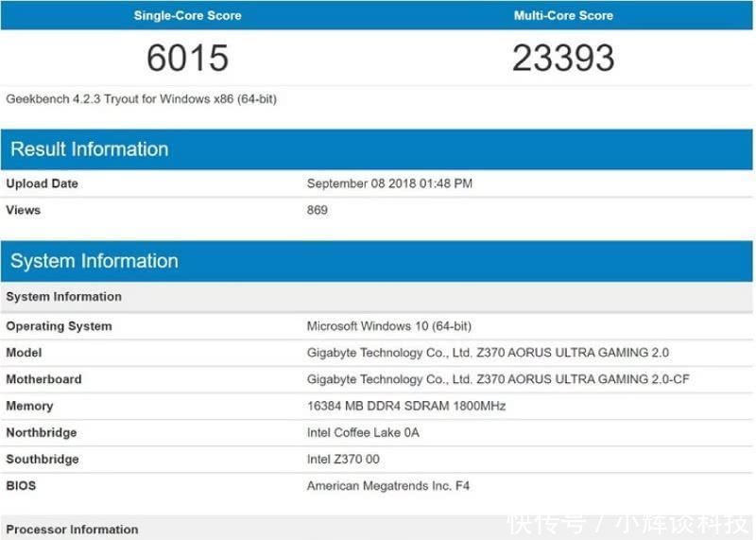Click the gray System Information subheader row

pyautogui.click(x=64, y=297)
